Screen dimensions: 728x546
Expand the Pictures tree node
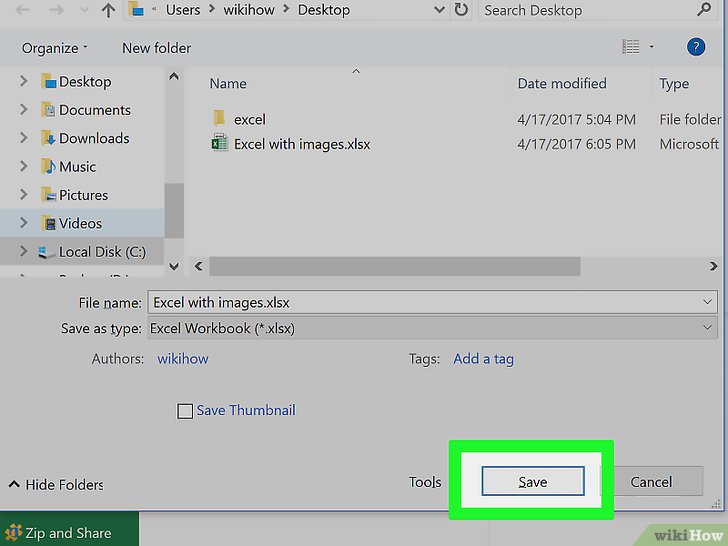[24, 195]
